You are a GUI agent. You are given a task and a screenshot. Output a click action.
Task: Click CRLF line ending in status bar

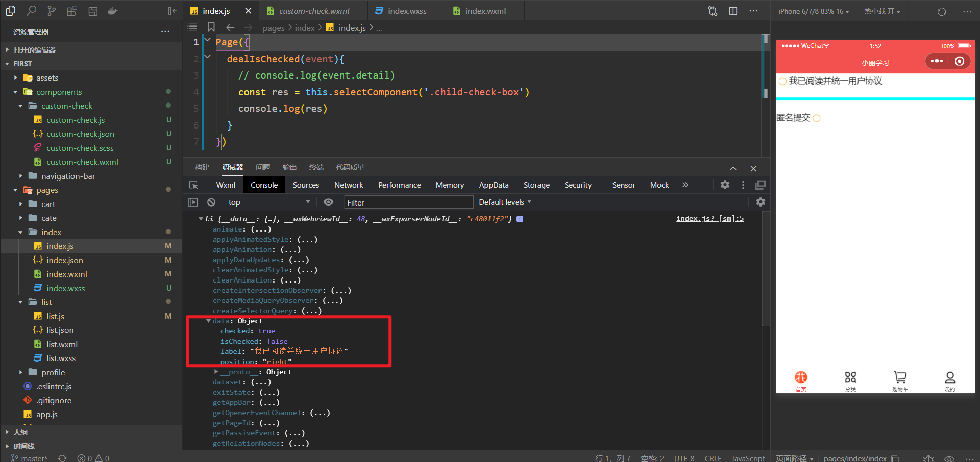(x=713, y=458)
